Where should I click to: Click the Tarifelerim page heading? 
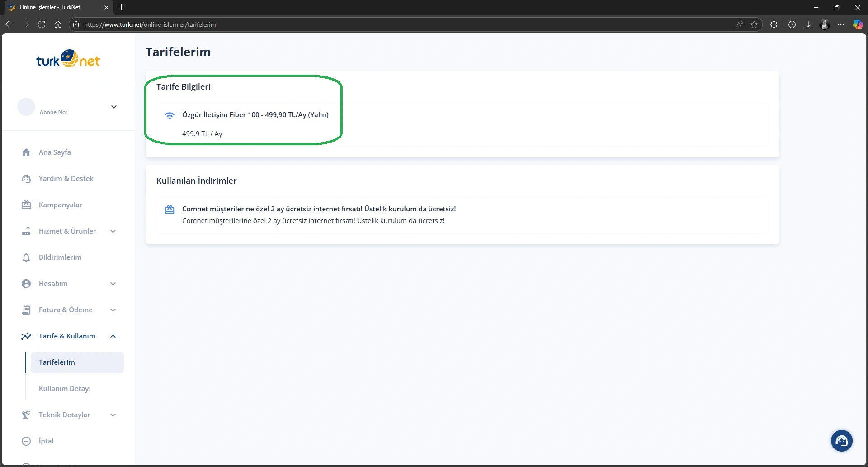coord(178,52)
